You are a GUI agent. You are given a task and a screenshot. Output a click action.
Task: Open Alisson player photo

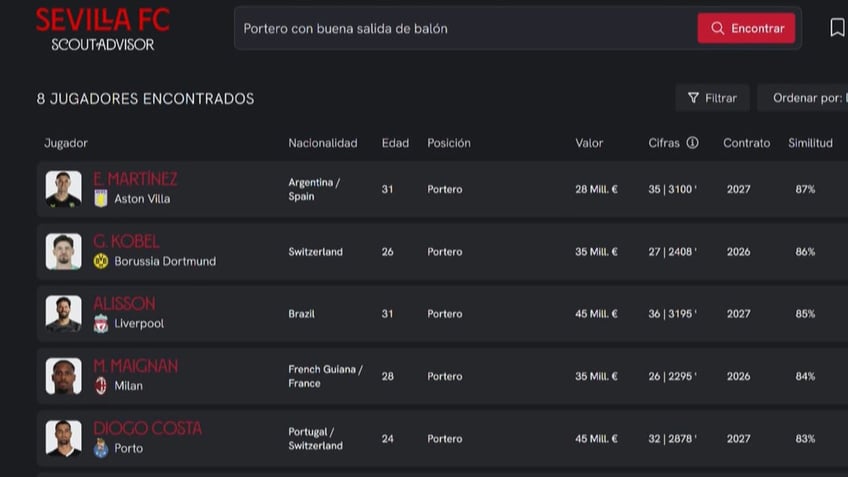(63, 314)
